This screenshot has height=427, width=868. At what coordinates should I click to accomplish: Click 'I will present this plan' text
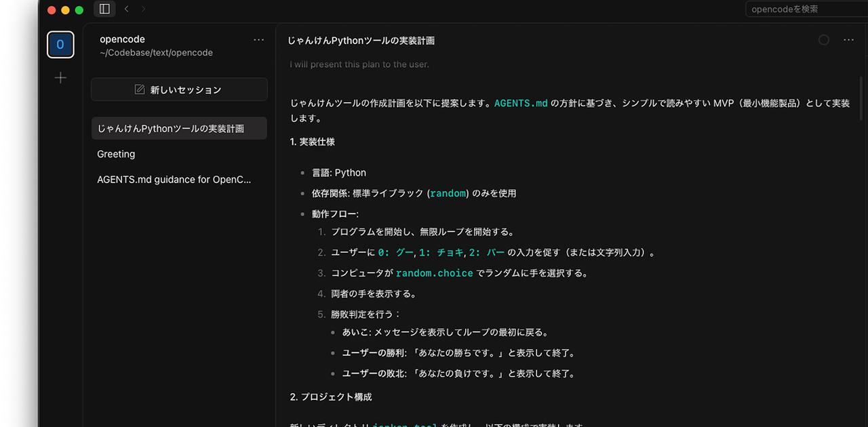coord(359,64)
